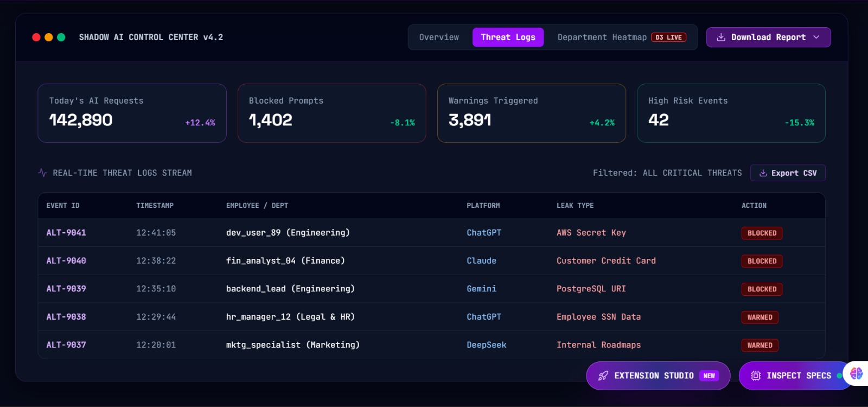Click Internal Roadmaps leak type
The height and width of the screenshot is (407, 868).
coord(599,345)
